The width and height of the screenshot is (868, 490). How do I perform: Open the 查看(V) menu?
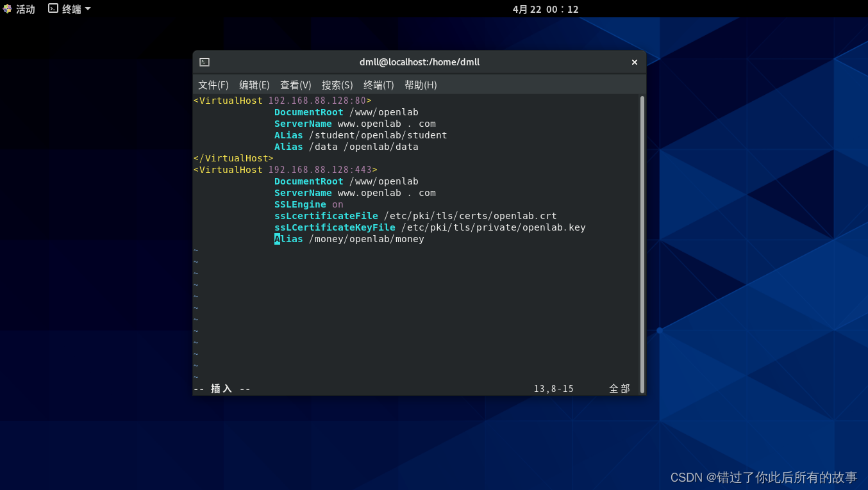click(296, 85)
